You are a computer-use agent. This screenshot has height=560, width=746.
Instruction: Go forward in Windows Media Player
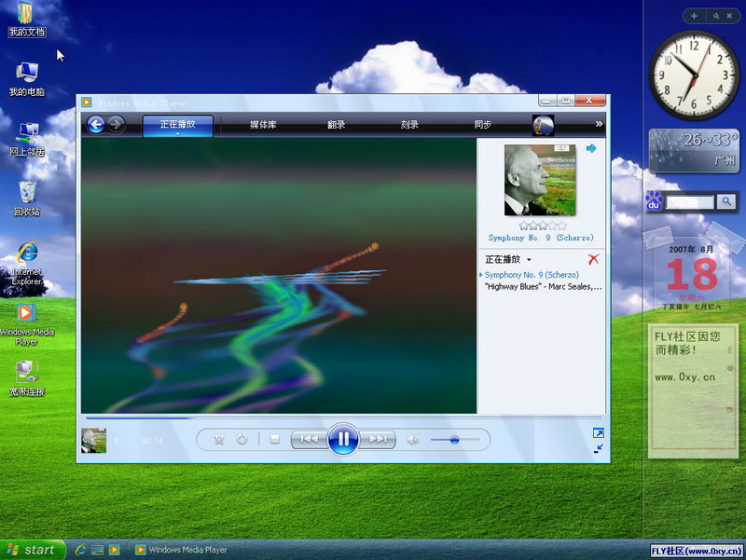point(116,125)
